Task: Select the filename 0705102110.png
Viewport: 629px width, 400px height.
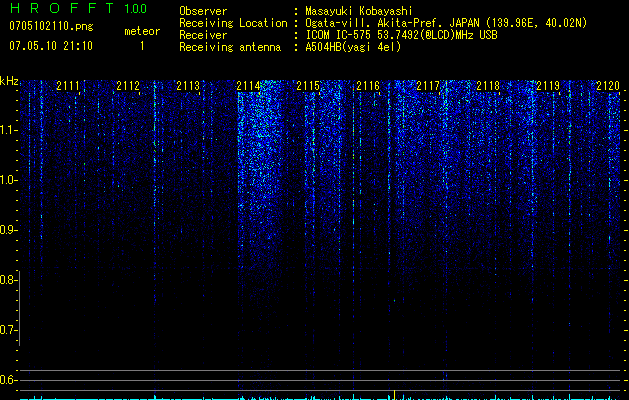Action: click(51, 26)
